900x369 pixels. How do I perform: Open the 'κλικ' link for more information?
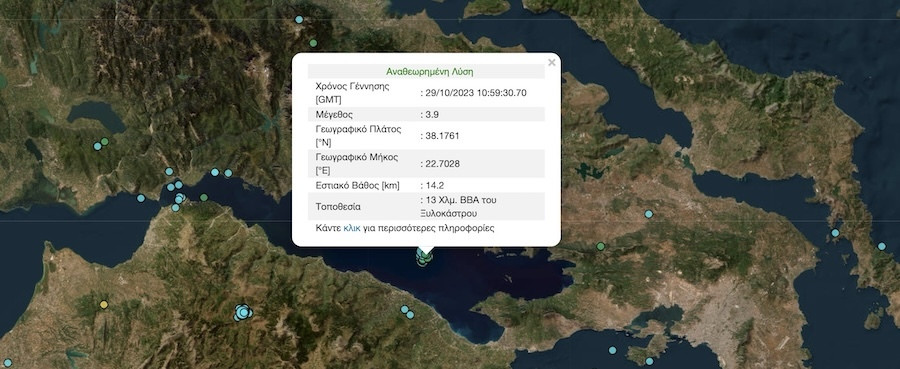click(352, 228)
